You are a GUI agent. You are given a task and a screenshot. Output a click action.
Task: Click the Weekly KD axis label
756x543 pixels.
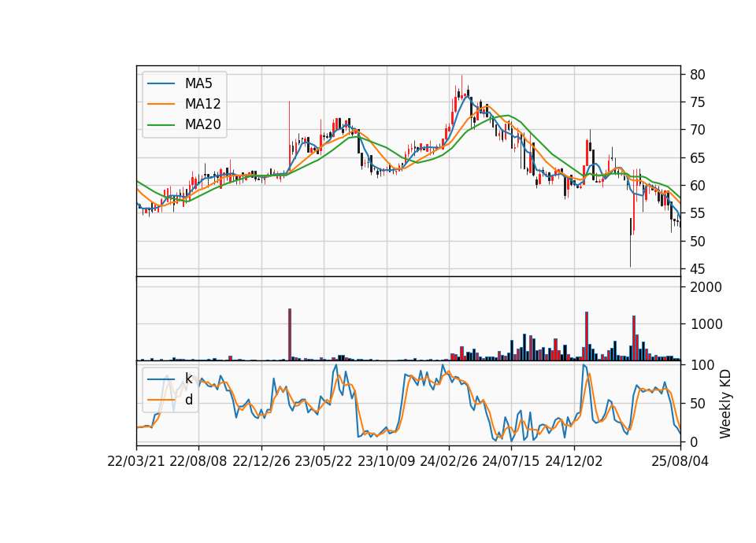(x=725, y=404)
